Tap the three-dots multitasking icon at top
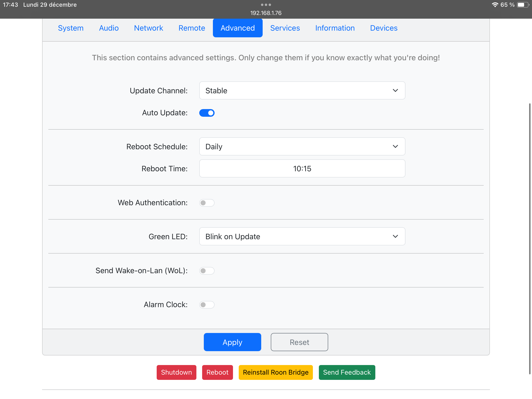 click(266, 5)
